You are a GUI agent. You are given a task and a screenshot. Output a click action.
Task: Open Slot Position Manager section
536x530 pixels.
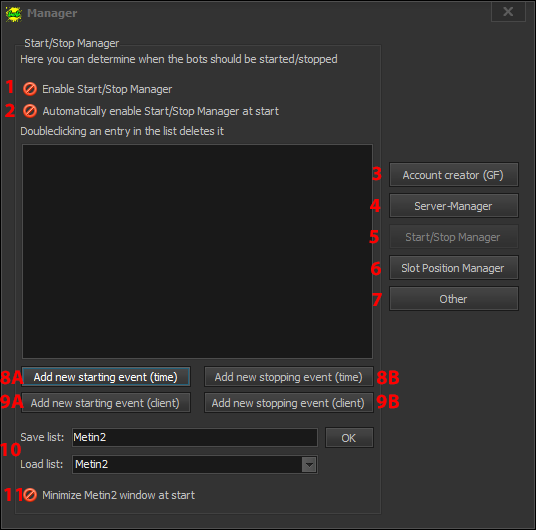[x=454, y=268]
